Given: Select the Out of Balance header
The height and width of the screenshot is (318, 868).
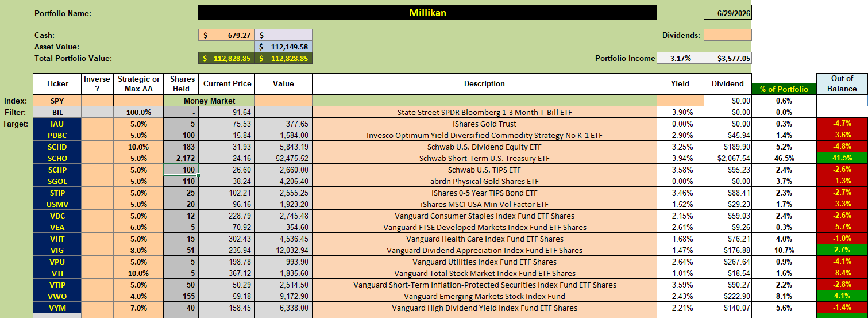Looking at the screenshot, I should tap(842, 84).
